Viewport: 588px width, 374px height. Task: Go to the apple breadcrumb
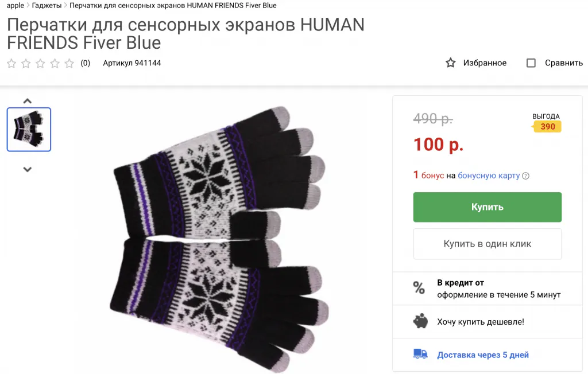(16, 5)
